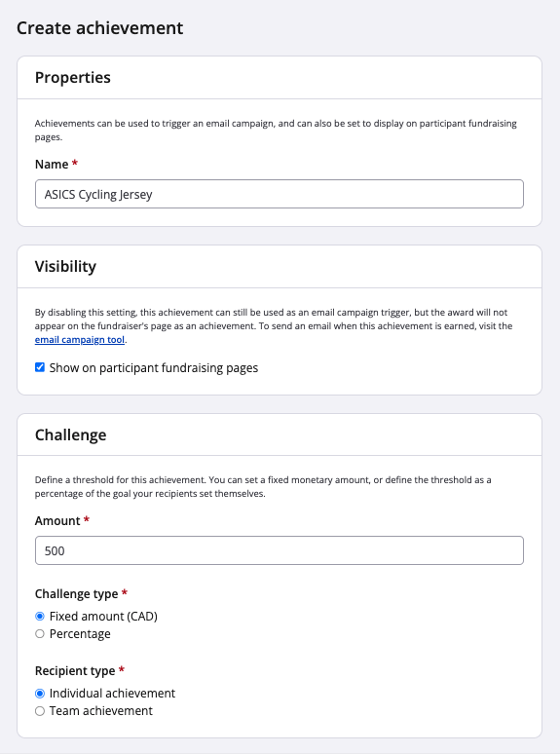
Task: Click the Name field containing ASICS Cycling Jersey
Action: pyautogui.click(x=280, y=194)
